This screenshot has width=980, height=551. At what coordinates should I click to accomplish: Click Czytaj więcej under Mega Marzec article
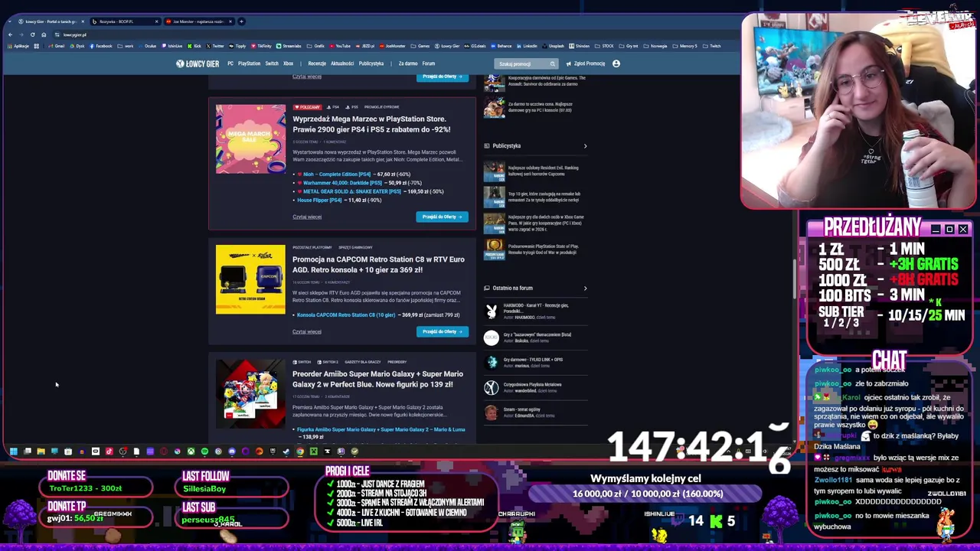tap(307, 217)
